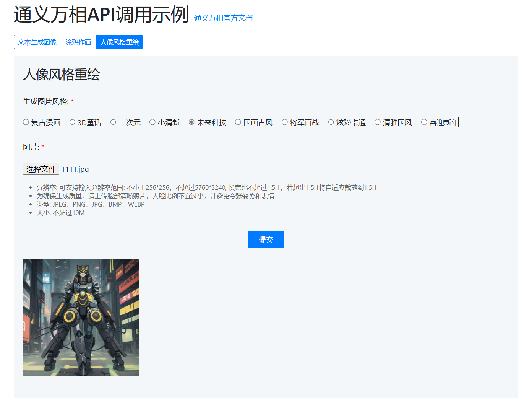Choose the 国画古风 style

click(x=238, y=122)
